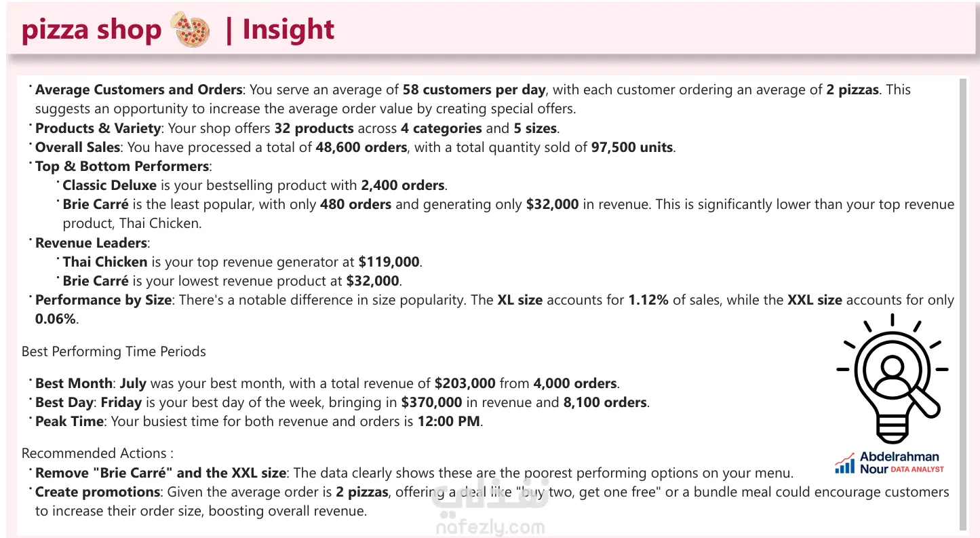The height and width of the screenshot is (538, 980).
Task: Click the 'pizza shop' title text
Action: 92,30
